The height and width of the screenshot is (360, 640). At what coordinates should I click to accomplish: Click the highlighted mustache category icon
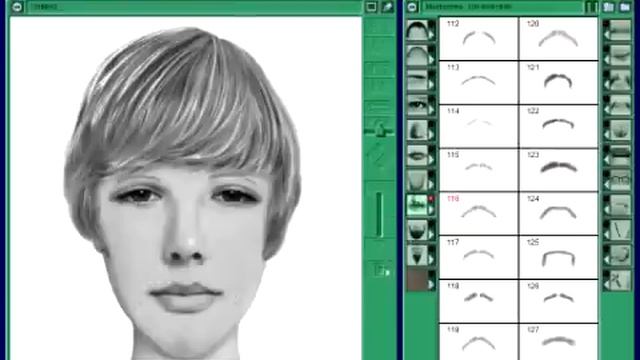point(417,205)
